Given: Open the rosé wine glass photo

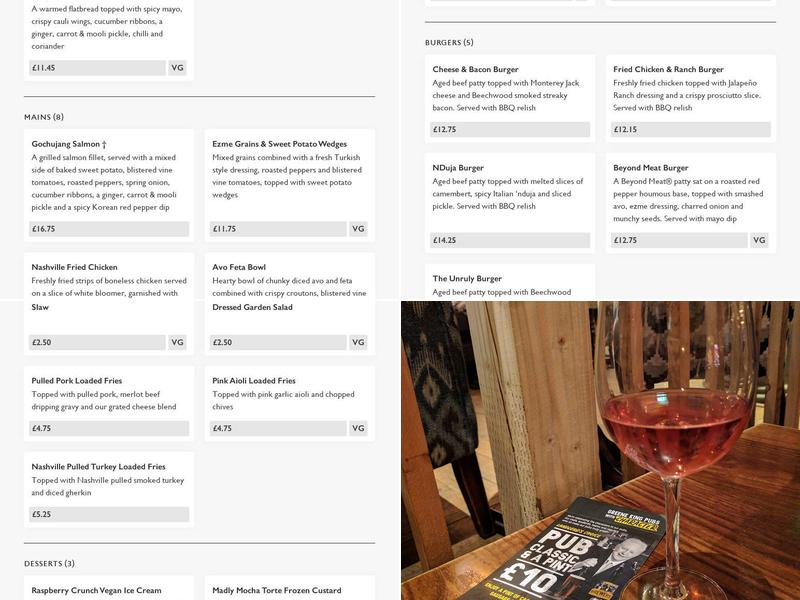Looking at the screenshot, I should point(601,451).
